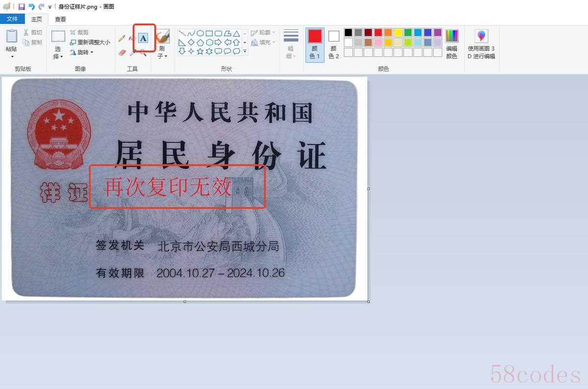The image size is (588, 389).
Task: Select the Magnifier zoom tool
Action: coord(143,52)
